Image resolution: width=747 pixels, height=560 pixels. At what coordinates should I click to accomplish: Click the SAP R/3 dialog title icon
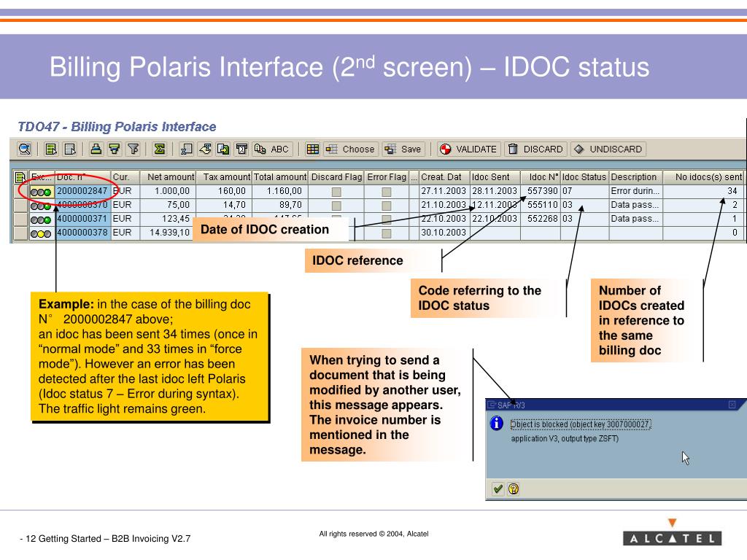491,405
